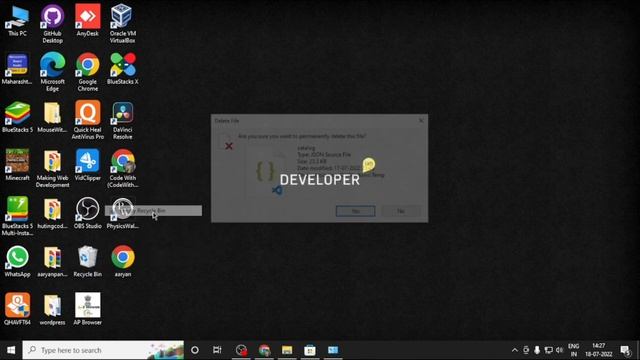Cancel deletion with the No button

click(401, 211)
